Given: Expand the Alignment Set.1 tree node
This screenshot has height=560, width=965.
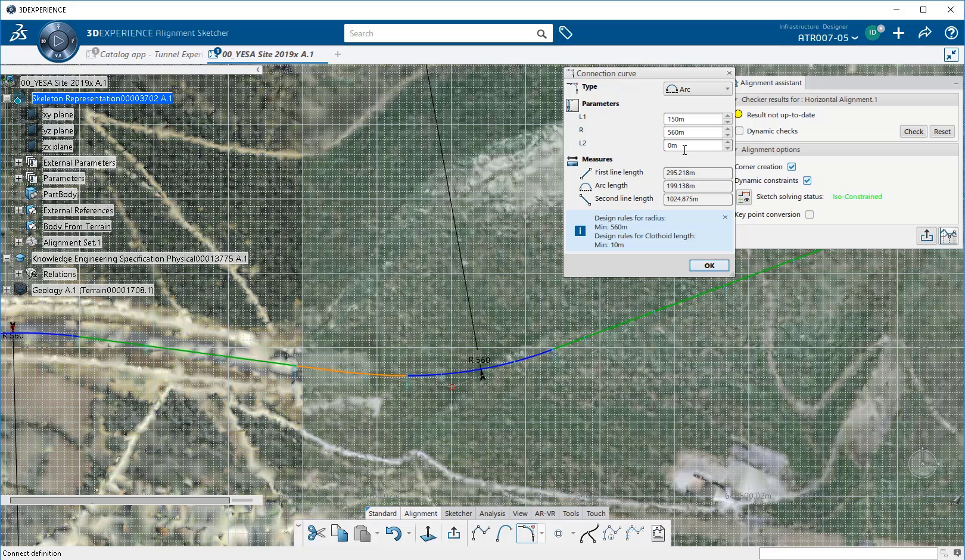Looking at the screenshot, I should point(18,242).
